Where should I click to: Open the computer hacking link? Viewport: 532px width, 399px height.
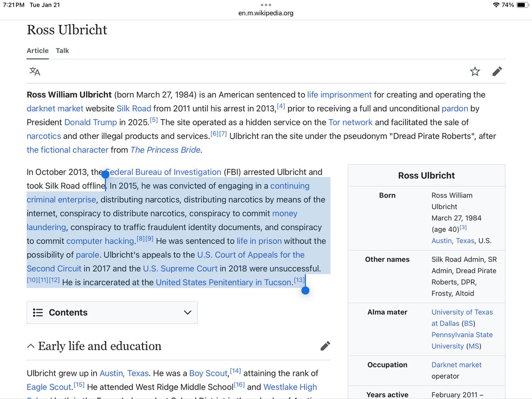click(100, 241)
